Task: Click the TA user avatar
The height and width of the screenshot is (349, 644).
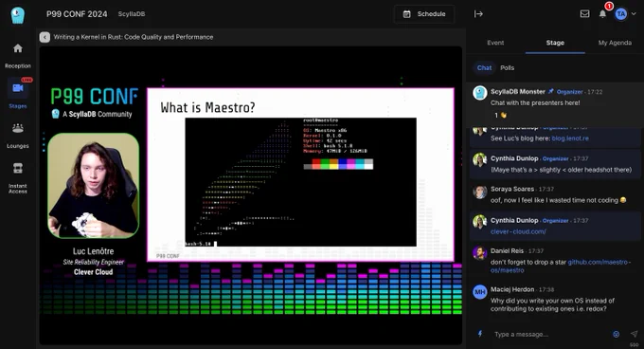Action: tap(621, 14)
